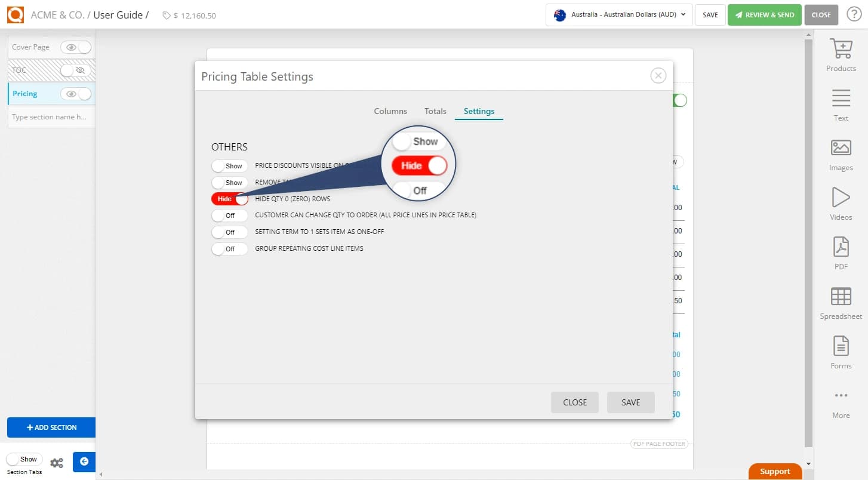Screen dimensions: 868x480
Task: Click the HIDE QTY 0 (ZERO) ROWS switch
Action: click(229, 199)
